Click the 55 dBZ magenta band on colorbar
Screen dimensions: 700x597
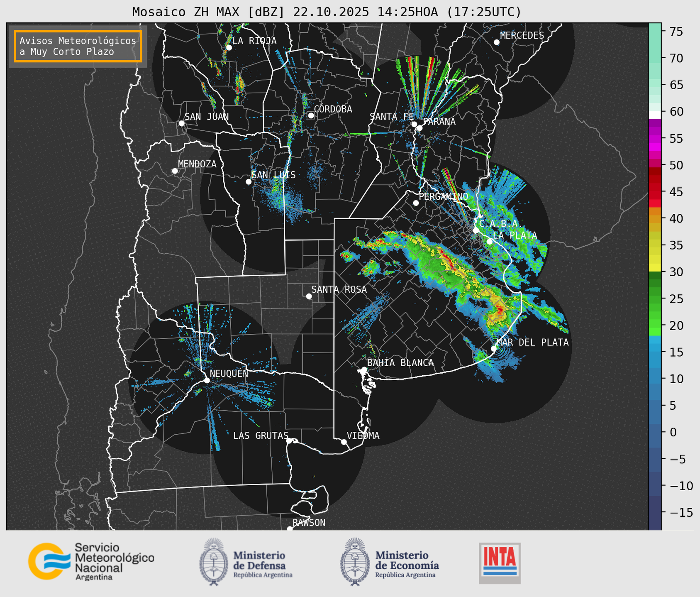click(x=655, y=139)
